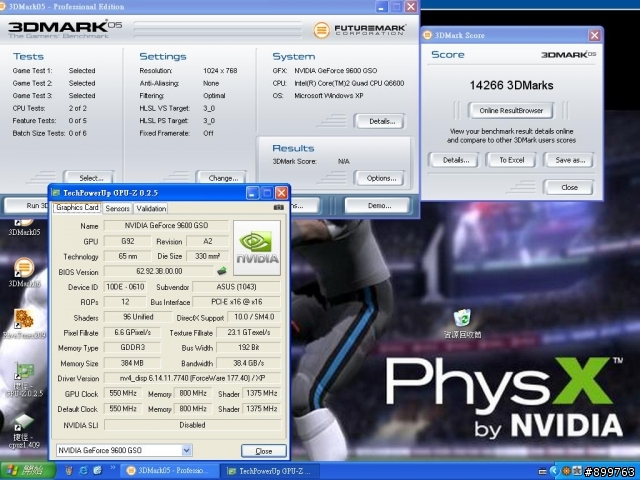This screenshot has width=640, height=480.
Task: Click the GPU-Z Close button at bottom
Action: pyautogui.click(x=264, y=451)
